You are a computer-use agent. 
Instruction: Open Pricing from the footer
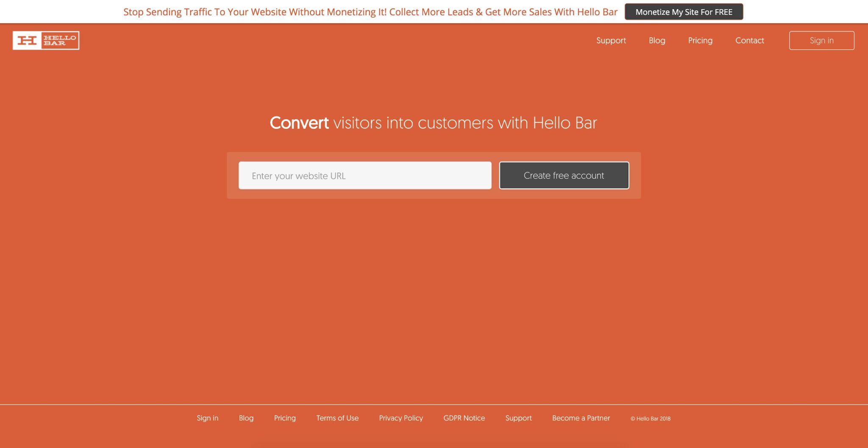(x=285, y=418)
